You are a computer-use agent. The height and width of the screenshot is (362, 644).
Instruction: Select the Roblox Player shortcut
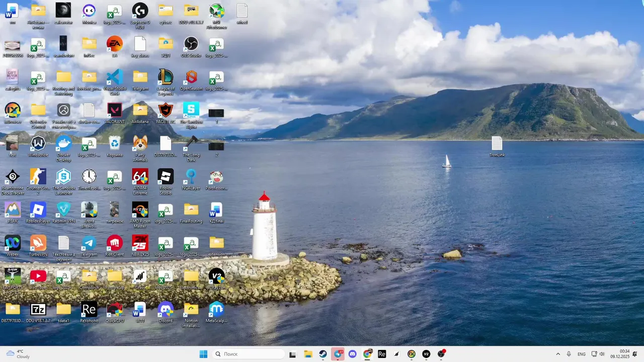pos(38,213)
